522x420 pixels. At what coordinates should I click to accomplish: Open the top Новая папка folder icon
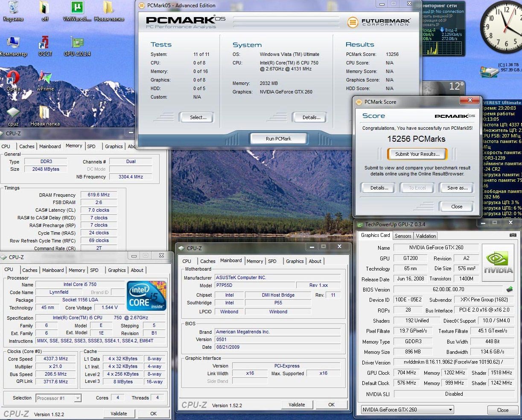[x=108, y=10]
